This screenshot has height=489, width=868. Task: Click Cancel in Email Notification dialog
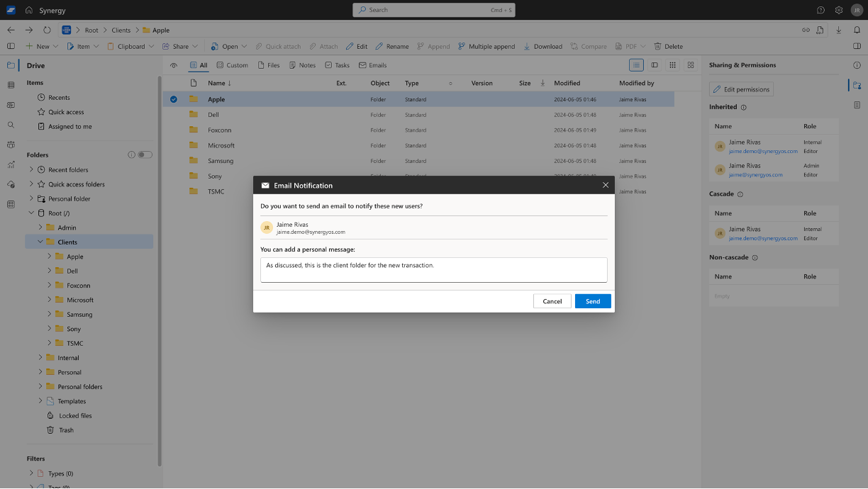pos(552,301)
